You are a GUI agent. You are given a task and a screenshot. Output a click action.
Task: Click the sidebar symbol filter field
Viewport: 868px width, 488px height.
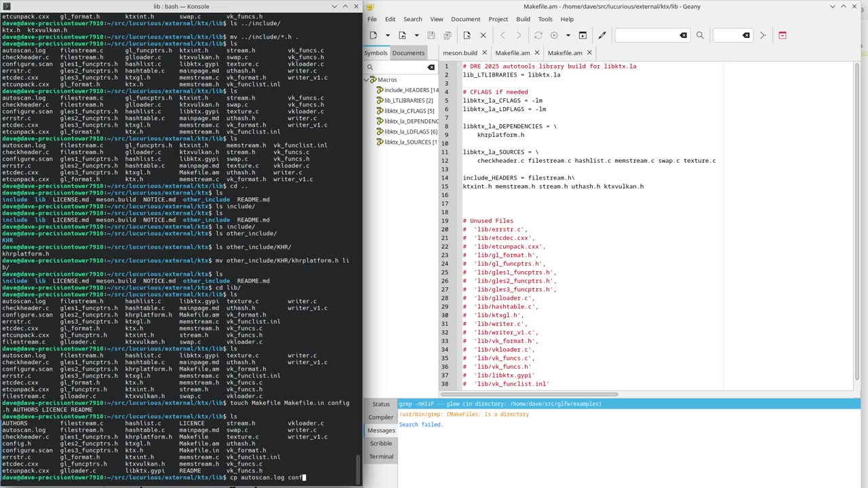coord(400,67)
